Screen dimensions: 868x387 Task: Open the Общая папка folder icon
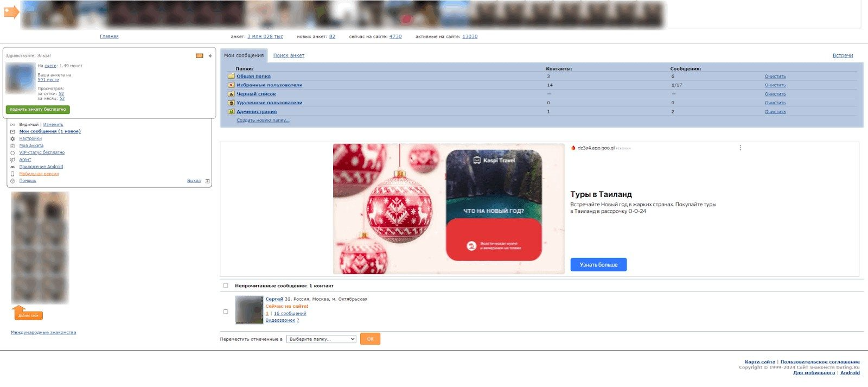[x=231, y=77]
